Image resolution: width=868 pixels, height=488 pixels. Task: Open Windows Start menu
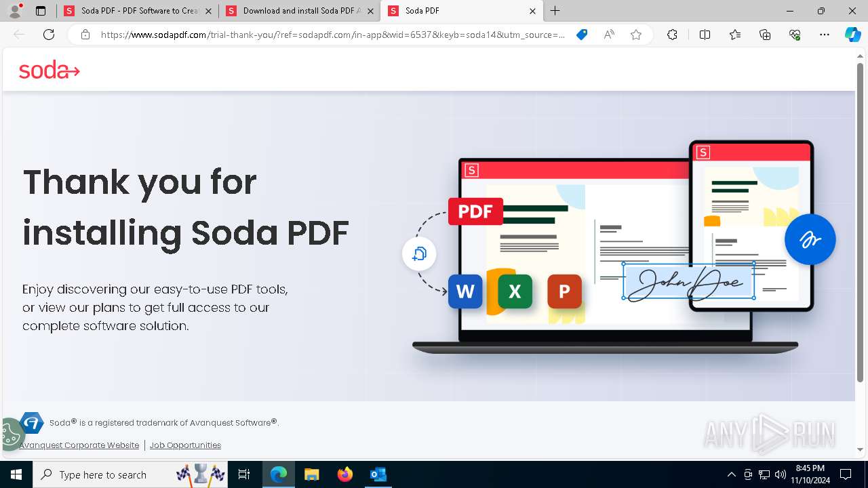click(16, 474)
